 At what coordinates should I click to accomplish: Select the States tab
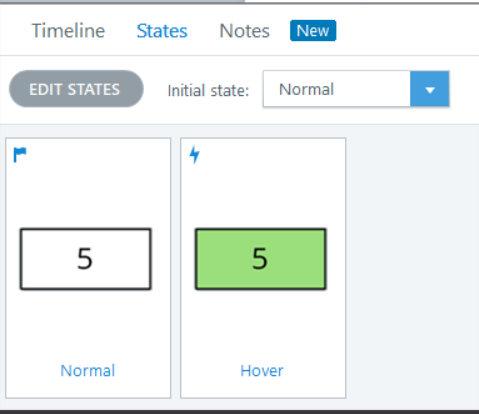pyautogui.click(x=162, y=31)
